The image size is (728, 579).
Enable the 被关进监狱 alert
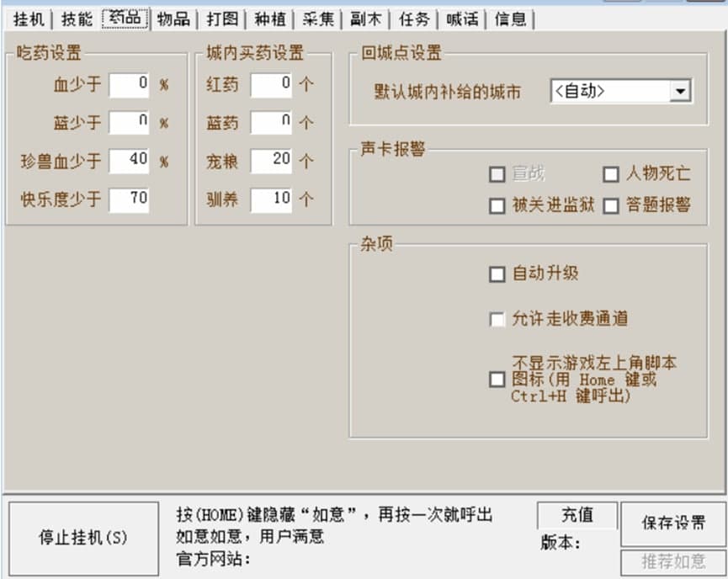point(497,205)
